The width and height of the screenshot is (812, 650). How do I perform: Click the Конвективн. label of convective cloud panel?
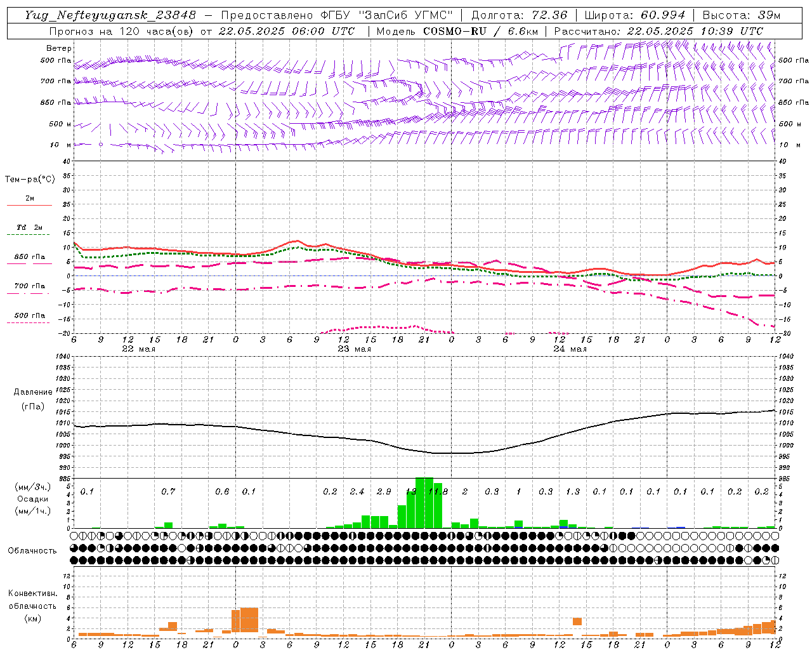pyautogui.click(x=32, y=594)
